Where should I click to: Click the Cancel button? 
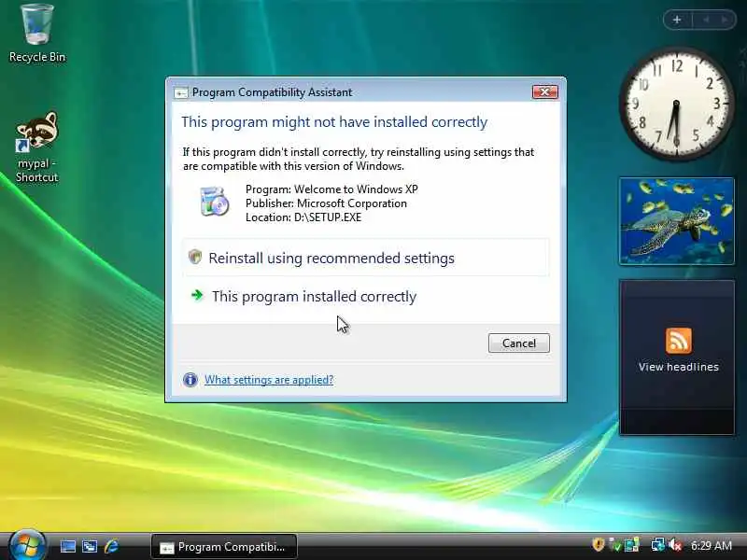click(519, 343)
